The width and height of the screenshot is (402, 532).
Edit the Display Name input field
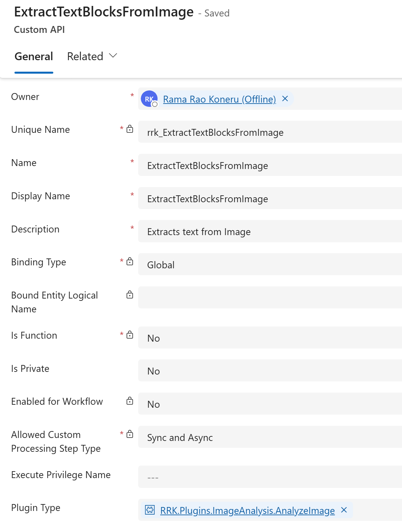[x=270, y=199]
